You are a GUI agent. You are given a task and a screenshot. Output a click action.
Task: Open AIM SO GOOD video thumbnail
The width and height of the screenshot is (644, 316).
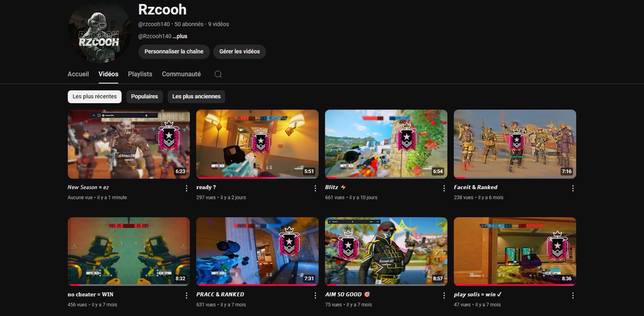pyautogui.click(x=386, y=252)
